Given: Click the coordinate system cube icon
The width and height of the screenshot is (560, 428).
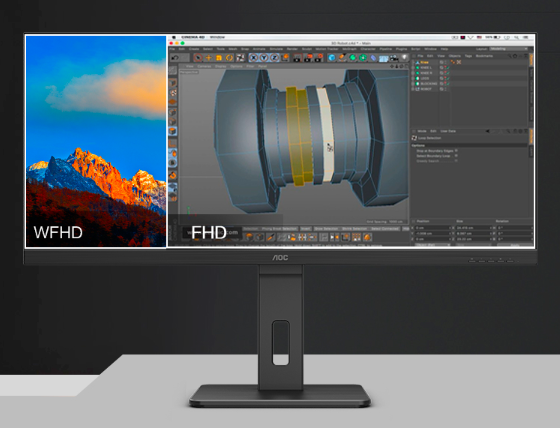Looking at the screenshot, I should point(286,58).
